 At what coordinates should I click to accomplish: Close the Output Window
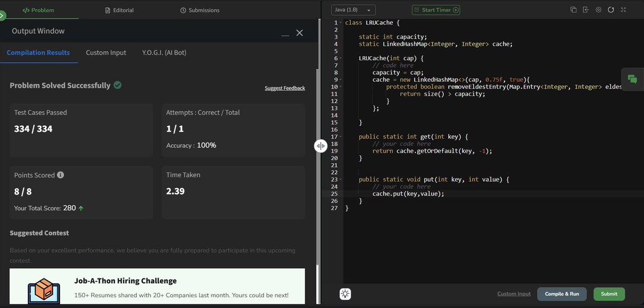(x=299, y=33)
